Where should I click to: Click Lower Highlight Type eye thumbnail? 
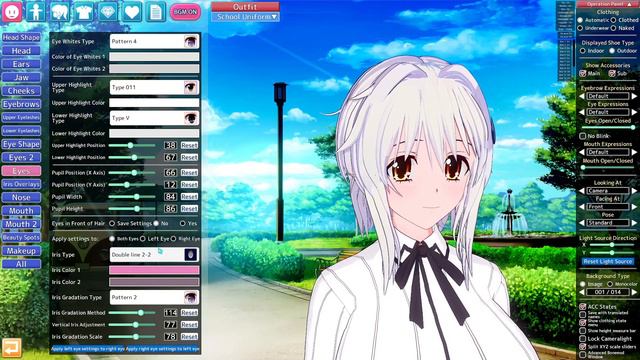coord(191,118)
